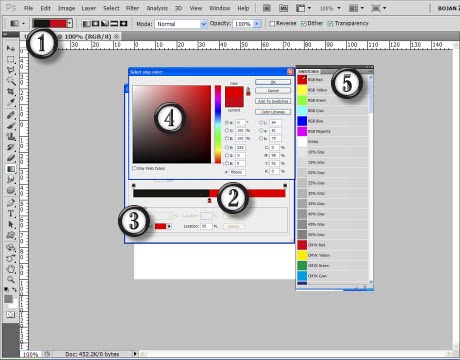Toggle the Reverse checkbox

click(x=272, y=23)
